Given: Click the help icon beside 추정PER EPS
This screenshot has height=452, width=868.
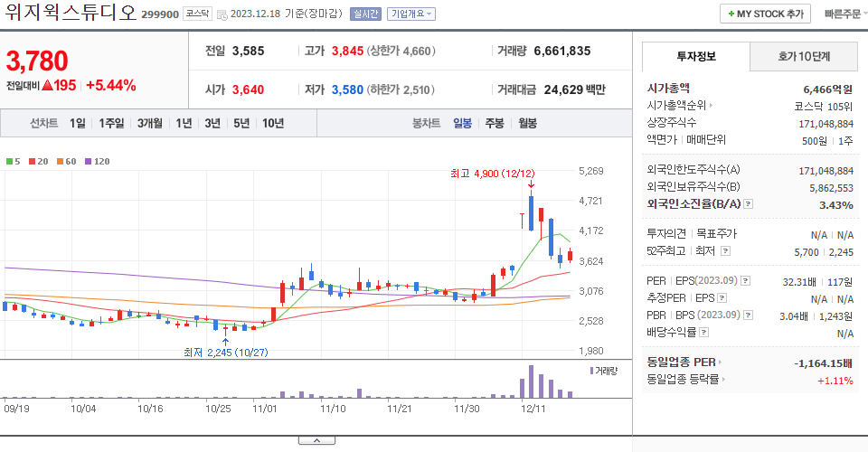Looking at the screenshot, I should [722, 298].
